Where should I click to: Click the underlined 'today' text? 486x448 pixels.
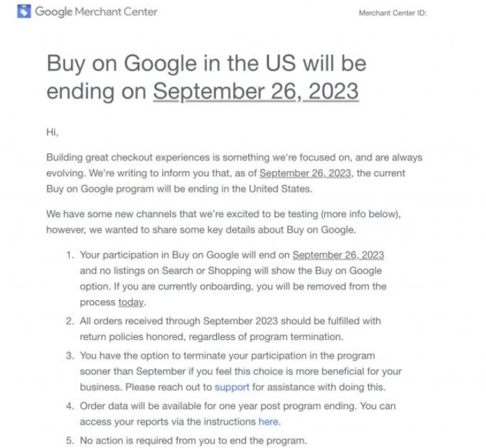(131, 302)
